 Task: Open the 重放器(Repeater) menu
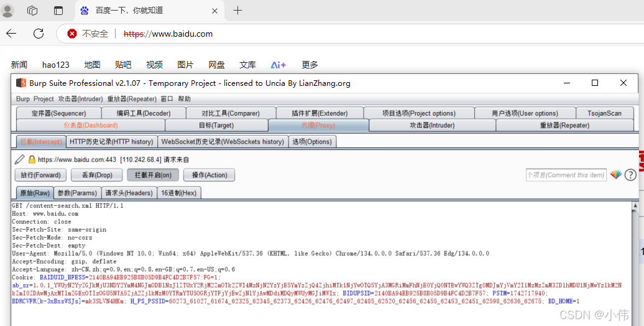tap(132, 99)
